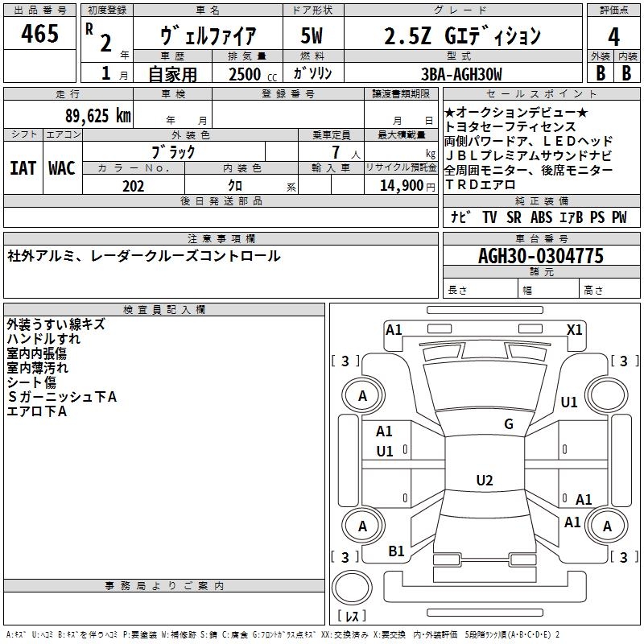Viewport: 644px width, 644px height.
Task: Click the 検査員記入欄 header
Action: click(164, 310)
